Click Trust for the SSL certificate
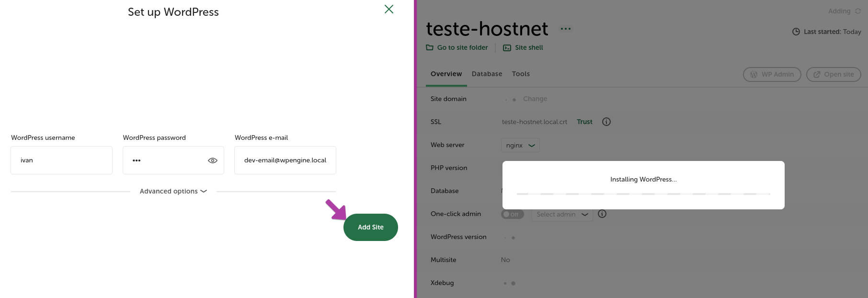This screenshot has width=868, height=298. [584, 122]
